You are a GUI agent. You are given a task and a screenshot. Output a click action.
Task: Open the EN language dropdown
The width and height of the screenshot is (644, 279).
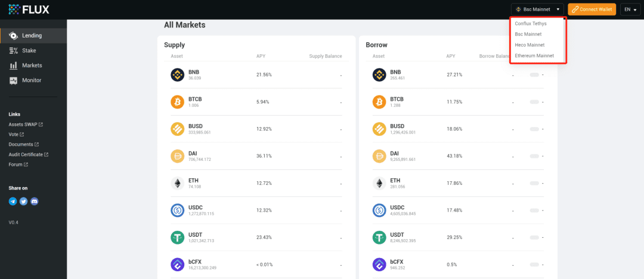(630, 9)
